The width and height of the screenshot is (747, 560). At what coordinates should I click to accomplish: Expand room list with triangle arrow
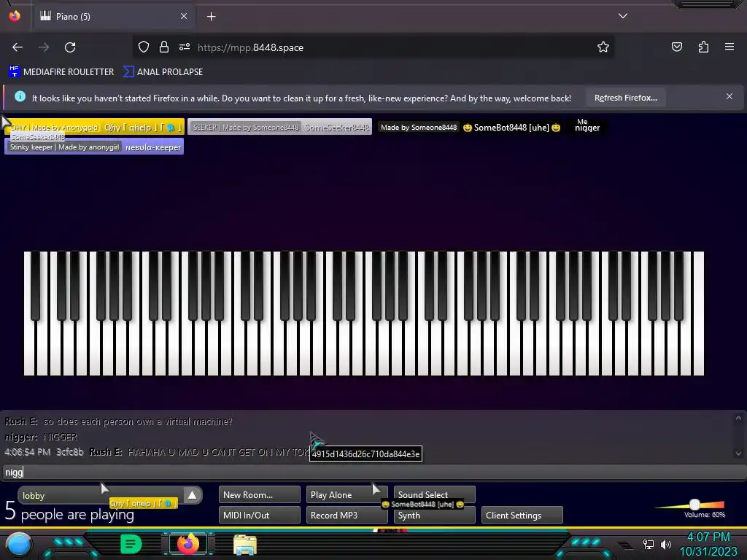[192, 495]
